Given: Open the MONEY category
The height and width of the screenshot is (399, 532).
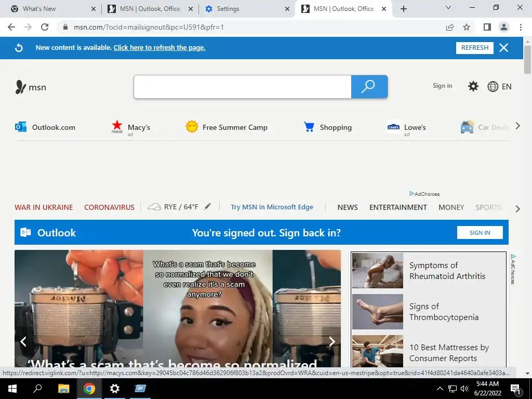Looking at the screenshot, I should tap(451, 207).
